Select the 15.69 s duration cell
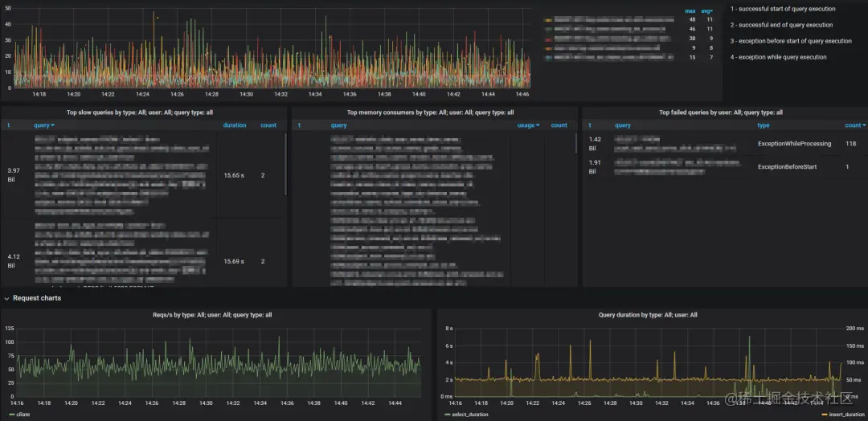868x421 pixels. point(235,261)
